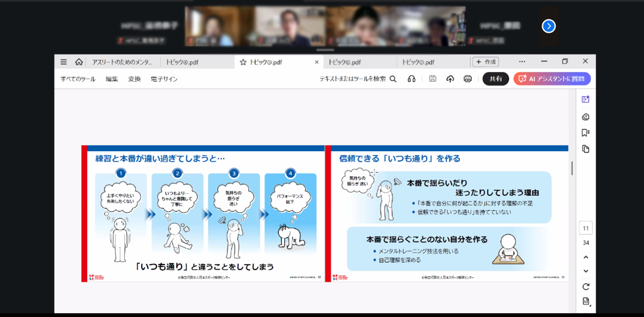Star the active トピック pdf tab
Viewport: 644px width, 317px height.
click(x=243, y=63)
